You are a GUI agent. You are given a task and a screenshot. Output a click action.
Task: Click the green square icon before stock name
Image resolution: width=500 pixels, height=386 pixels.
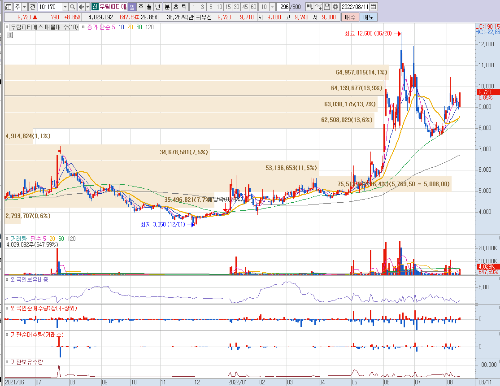point(95,7)
